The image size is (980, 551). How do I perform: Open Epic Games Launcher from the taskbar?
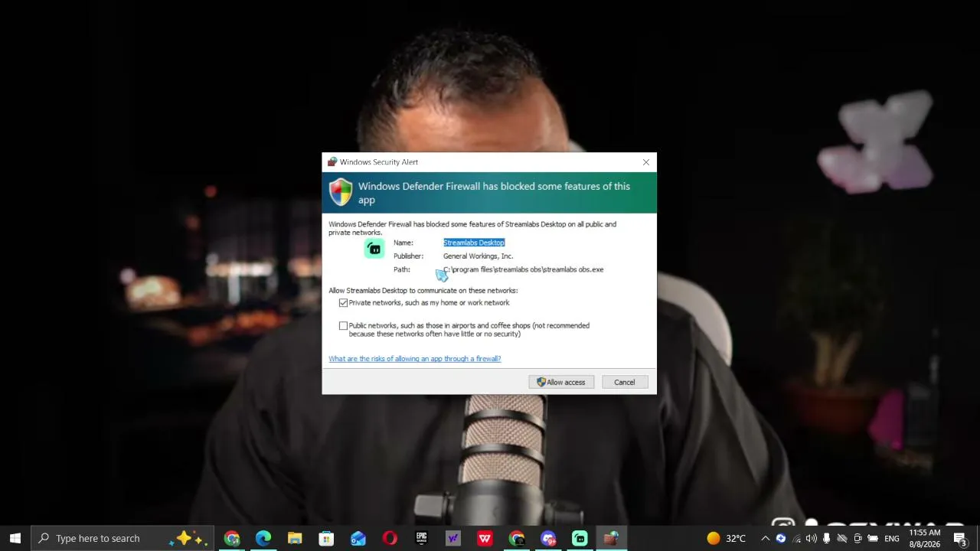(x=421, y=538)
